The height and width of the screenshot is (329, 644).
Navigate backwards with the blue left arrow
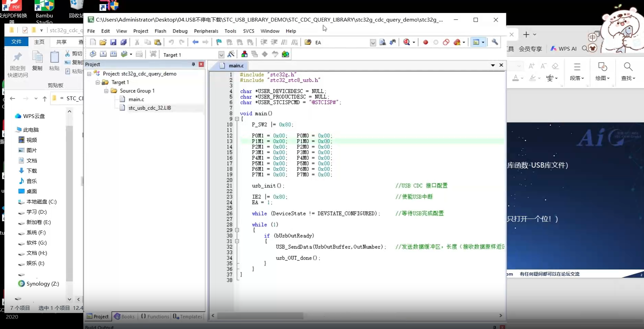coord(195,42)
